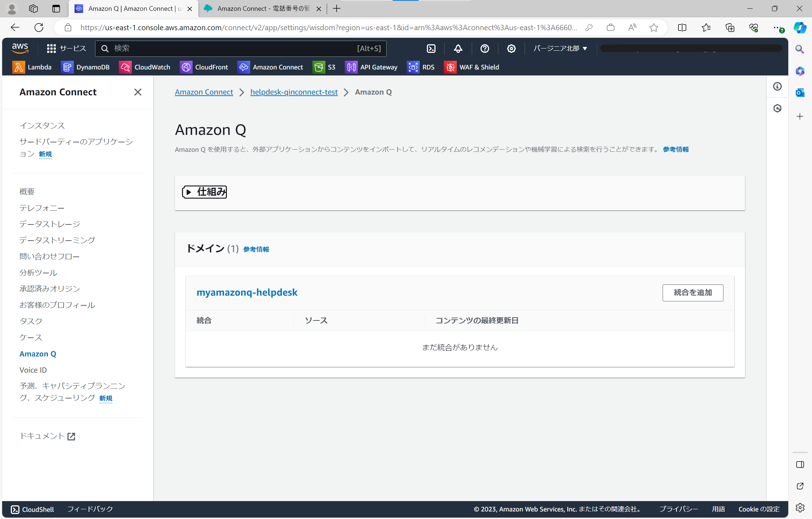Select データストリーミング in the side navigation
Image resolution: width=812 pixels, height=519 pixels.
coord(57,240)
